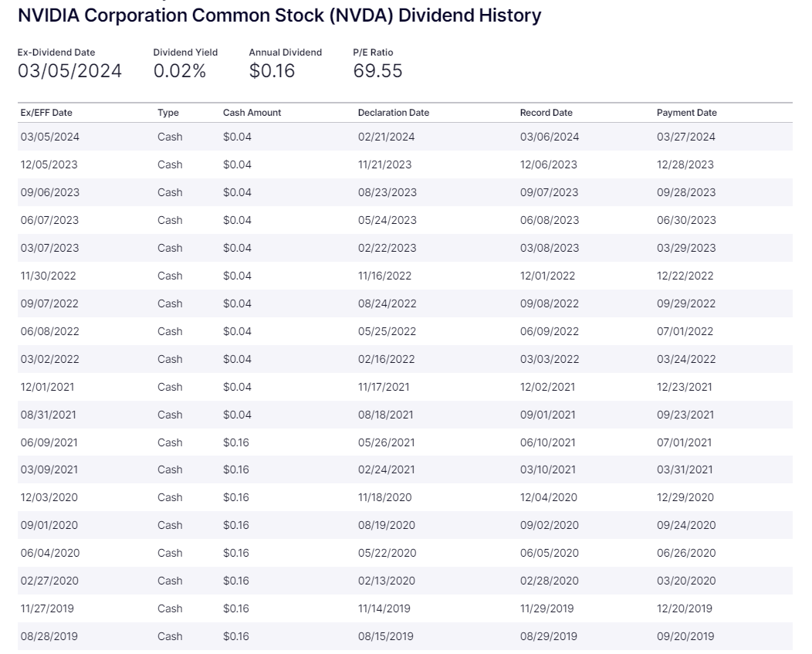812x654 pixels.
Task: Click the Record Date column header
Action: 546,113
